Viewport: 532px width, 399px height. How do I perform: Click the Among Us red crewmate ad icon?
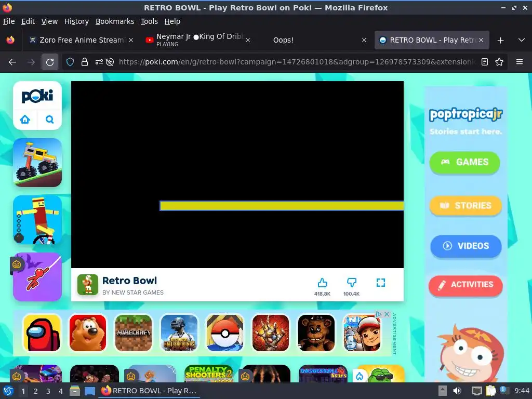click(42, 333)
